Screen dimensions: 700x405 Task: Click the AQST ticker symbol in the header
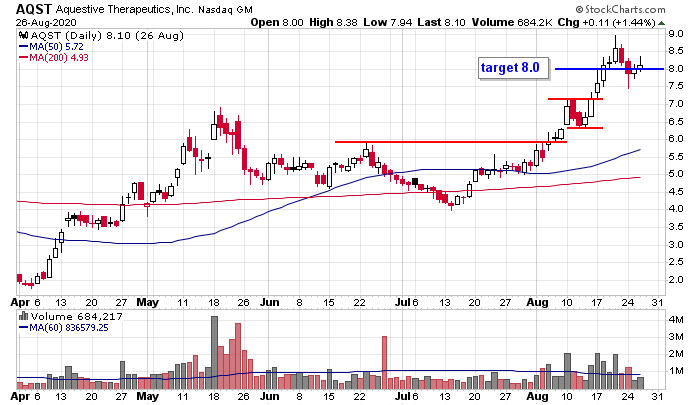click(34, 9)
